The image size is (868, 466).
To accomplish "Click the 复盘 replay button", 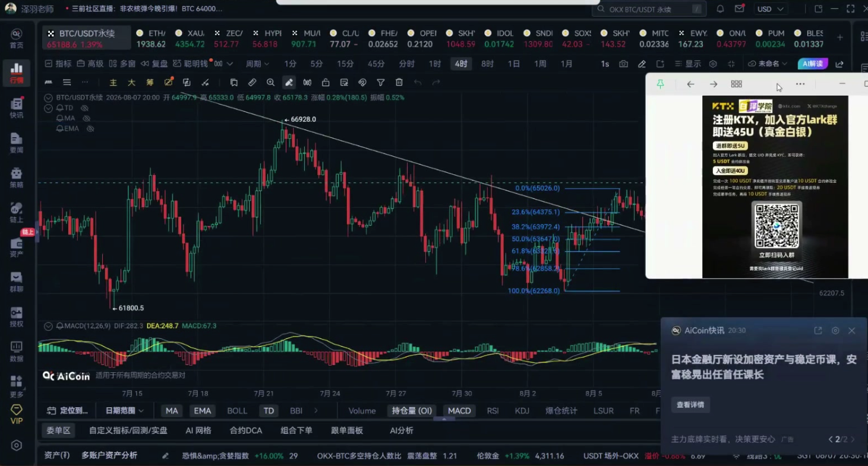I will click(154, 64).
